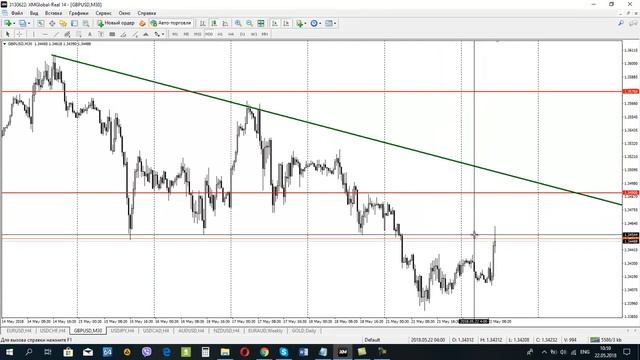Switch the chart to bar chart
The image size is (640, 360).
click(202, 23)
